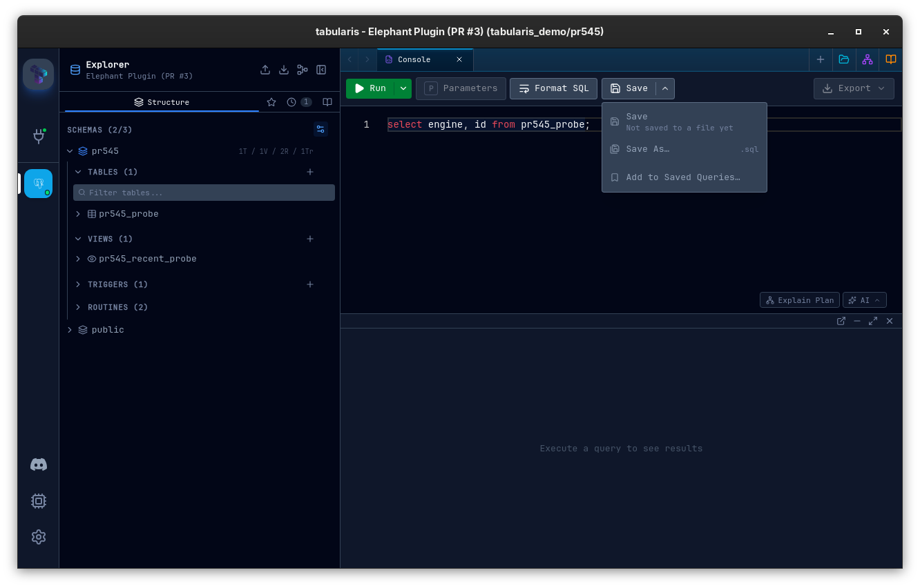The height and width of the screenshot is (588, 920).
Task: Expand the ROUTINES (2) section
Action: click(x=78, y=307)
